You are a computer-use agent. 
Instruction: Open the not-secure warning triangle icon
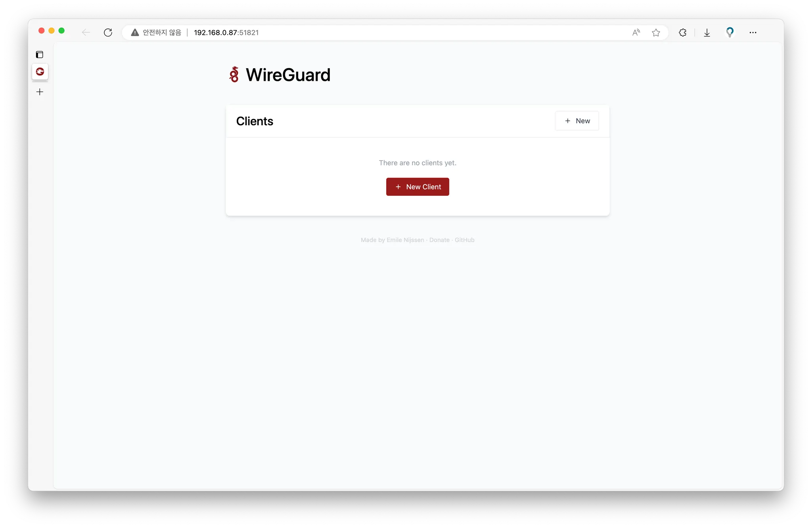click(135, 33)
